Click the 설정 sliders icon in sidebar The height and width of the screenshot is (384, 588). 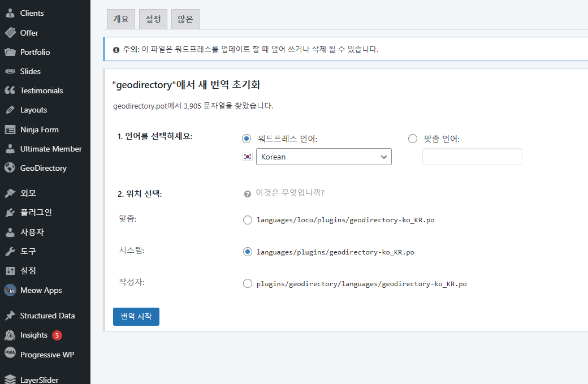tap(10, 271)
